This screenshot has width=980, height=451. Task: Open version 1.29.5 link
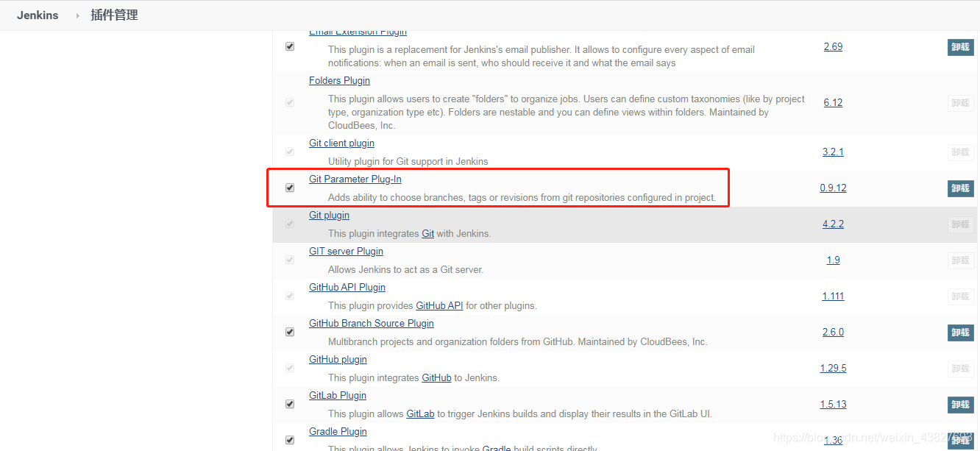tap(833, 368)
